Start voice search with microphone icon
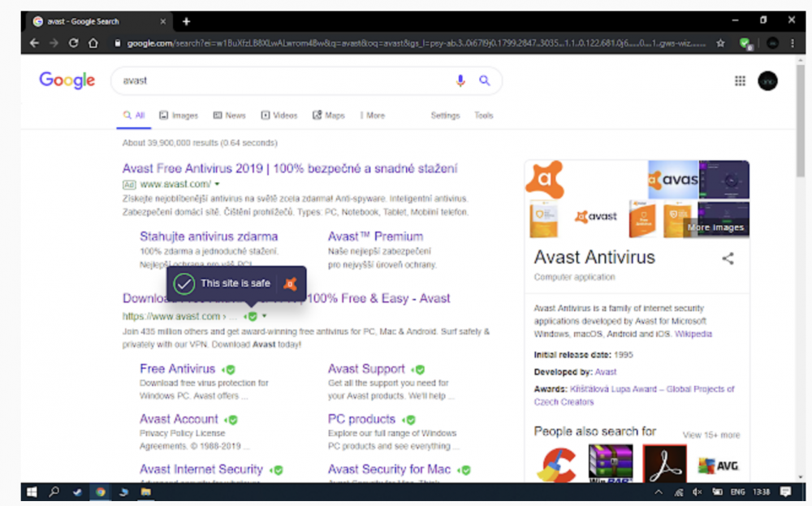The width and height of the screenshot is (812, 506). [x=460, y=80]
